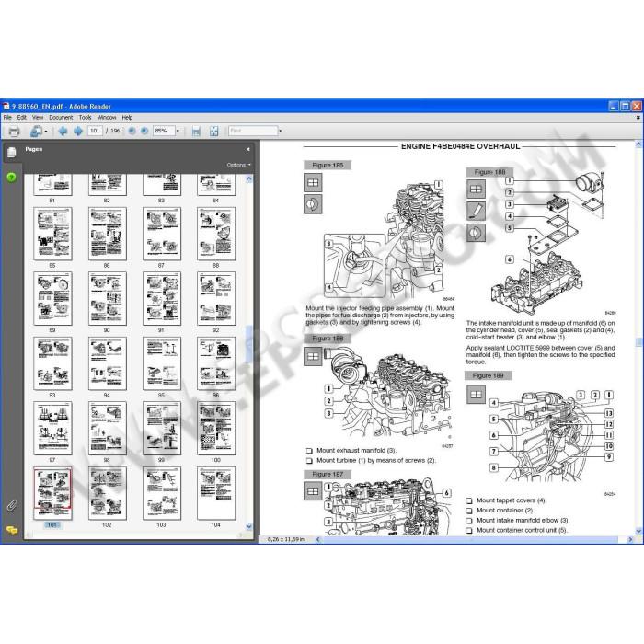
Task: Select page 85 thumbnail
Action: [52, 234]
